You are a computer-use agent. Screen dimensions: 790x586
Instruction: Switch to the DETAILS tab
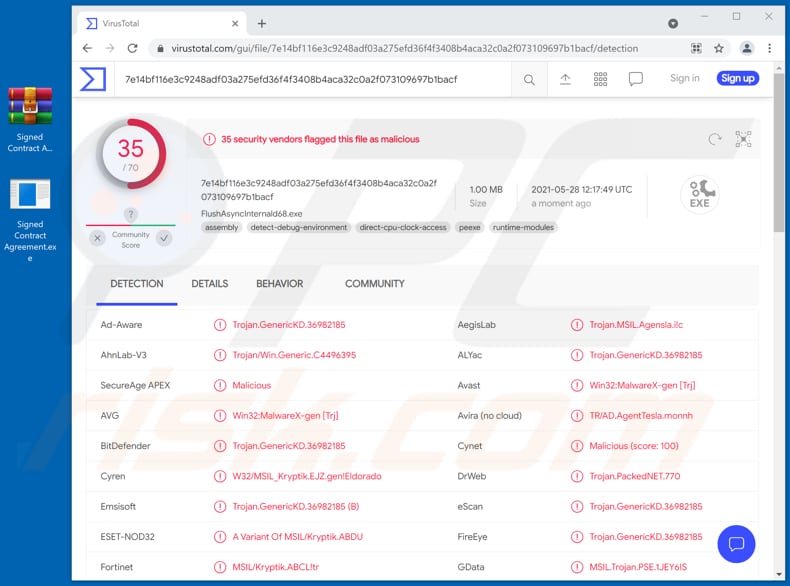pyautogui.click(x=210, y=284)
